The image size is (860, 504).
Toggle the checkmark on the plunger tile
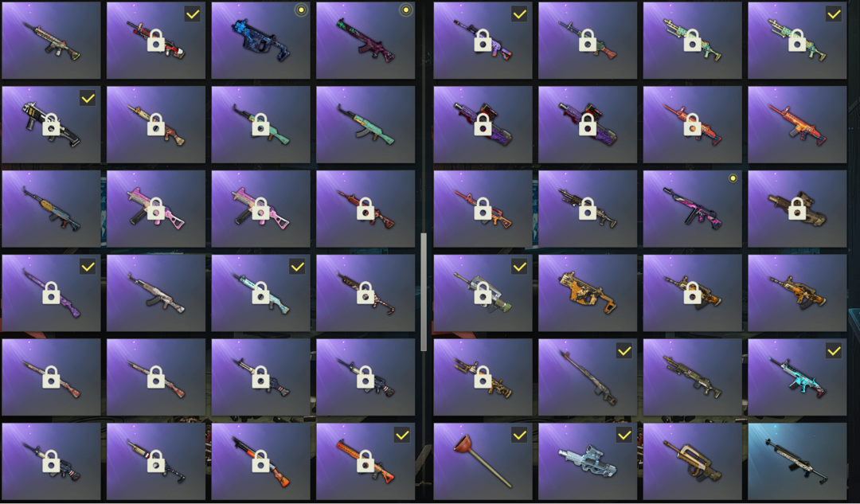(519, 436)
